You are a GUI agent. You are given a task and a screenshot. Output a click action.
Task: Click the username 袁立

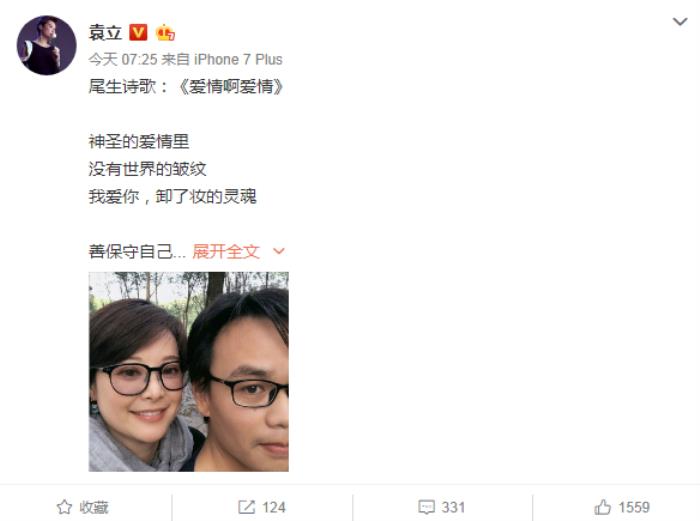point(105,33)
